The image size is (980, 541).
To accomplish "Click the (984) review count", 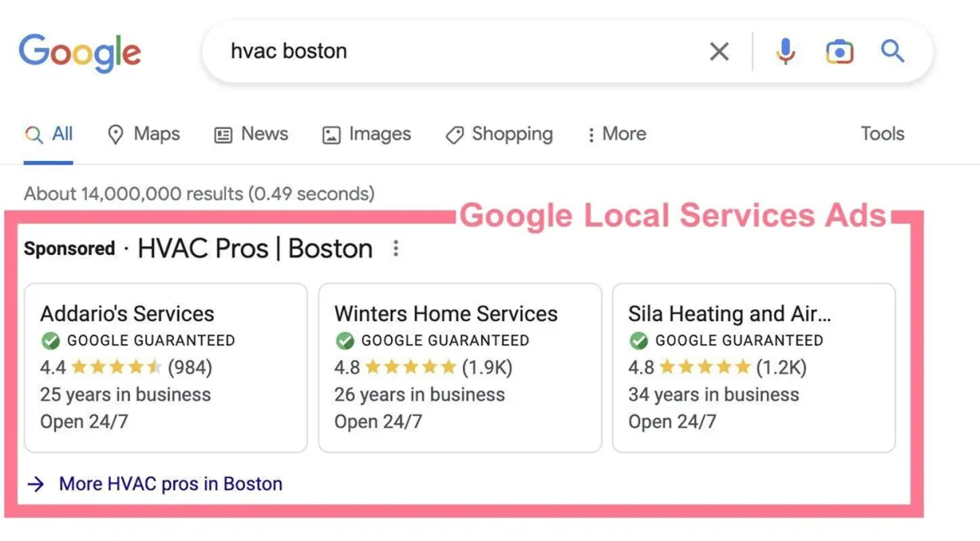I will coord(190,368).
